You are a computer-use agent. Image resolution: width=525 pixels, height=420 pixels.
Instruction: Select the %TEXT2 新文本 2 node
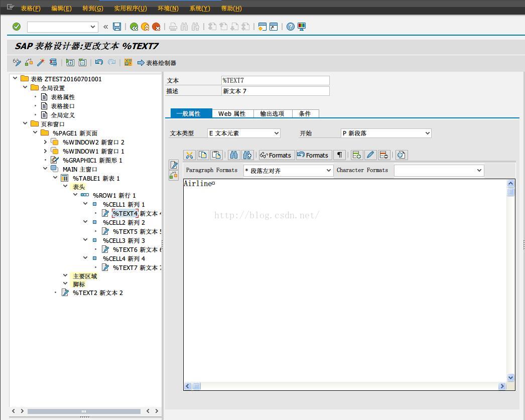point(98,293)
